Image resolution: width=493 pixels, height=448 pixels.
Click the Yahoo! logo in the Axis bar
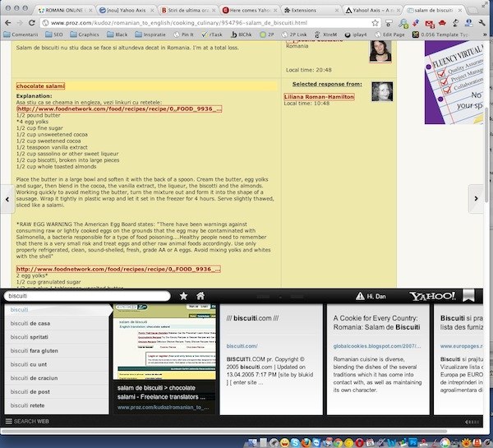(432, 296)
